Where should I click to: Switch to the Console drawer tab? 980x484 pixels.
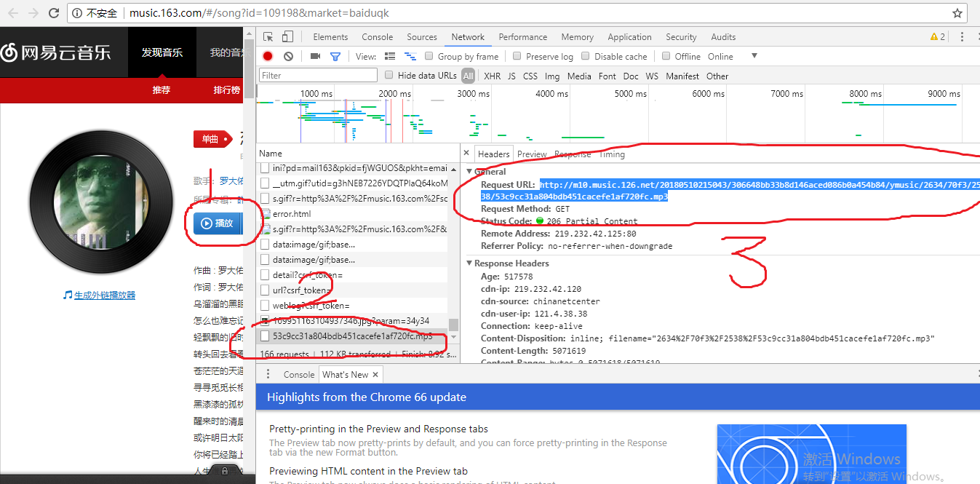click(x=299, y=374)
